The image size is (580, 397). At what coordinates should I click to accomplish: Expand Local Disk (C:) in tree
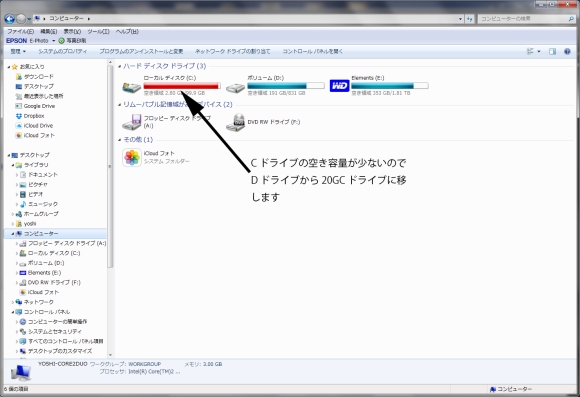pyautogui.click(x=17, y=253)
